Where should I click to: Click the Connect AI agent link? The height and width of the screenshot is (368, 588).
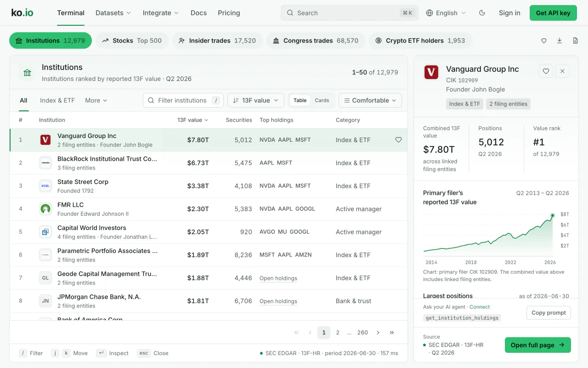480,307
